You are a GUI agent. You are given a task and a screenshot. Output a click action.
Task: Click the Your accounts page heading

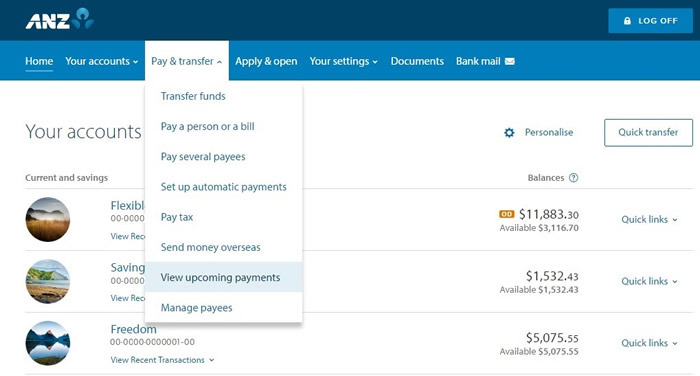(x=83, y=132)
